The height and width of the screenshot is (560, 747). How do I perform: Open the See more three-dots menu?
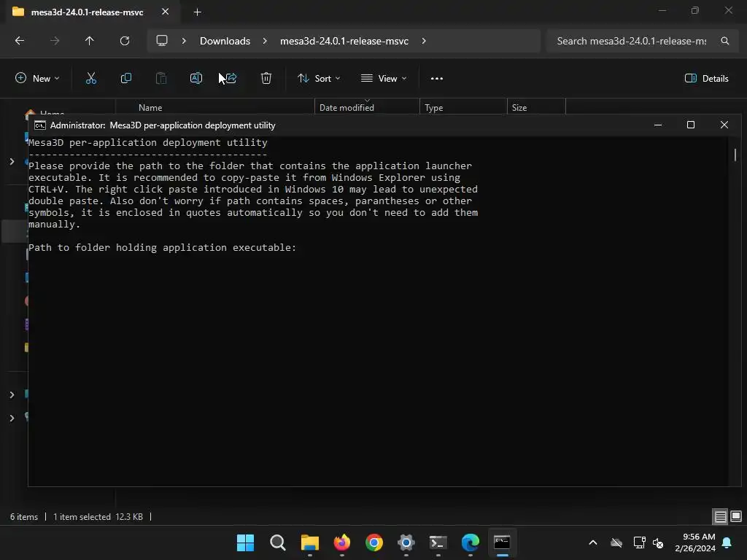pyautogui.click(x=436, y=79)
